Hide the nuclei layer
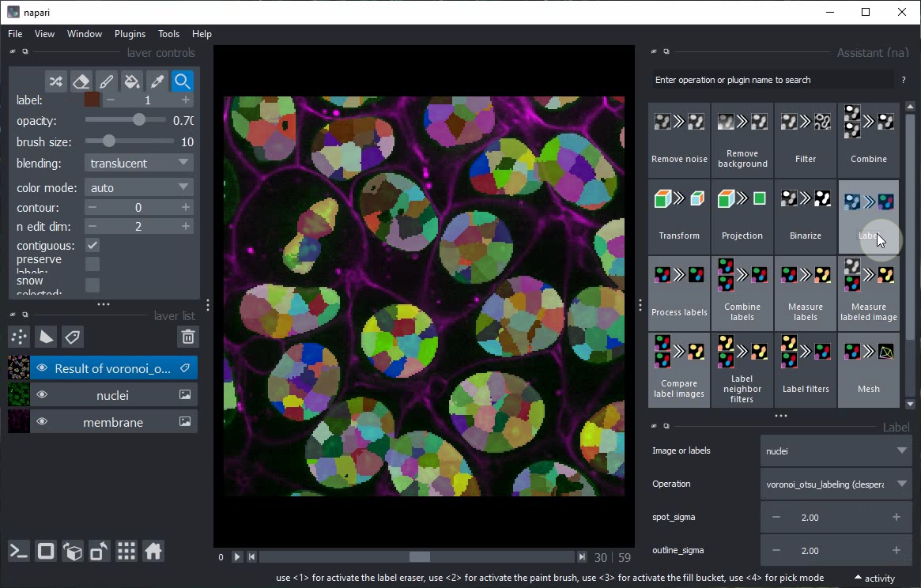 pos(42,395)
